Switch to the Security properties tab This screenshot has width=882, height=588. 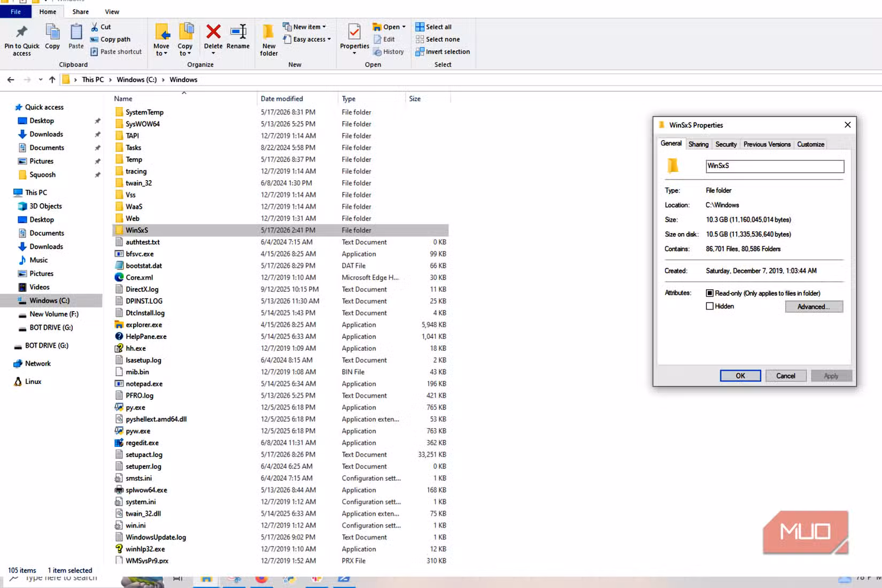pos(726,144)
